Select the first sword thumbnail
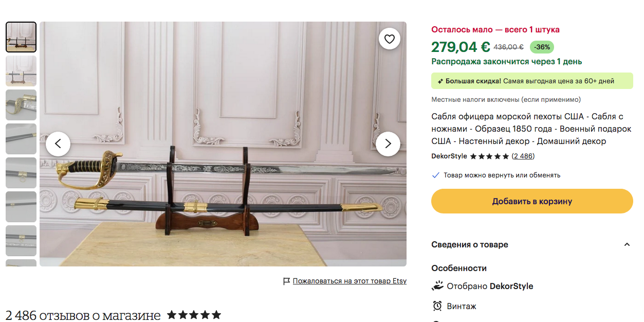This screenshot has height=322, width=644. click(21, 37)
